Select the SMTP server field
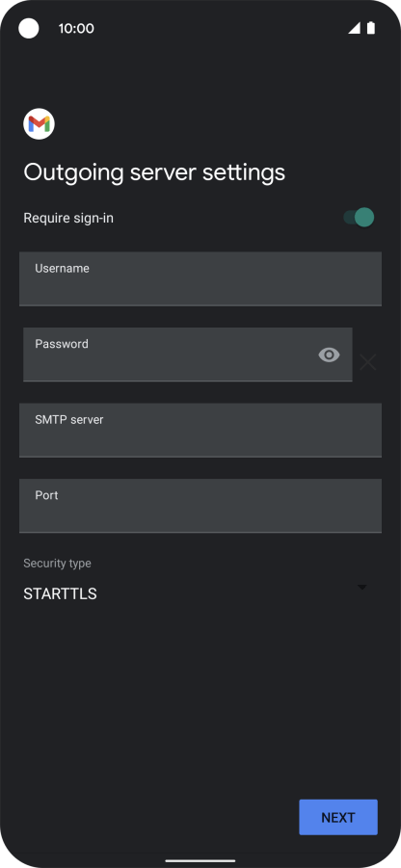 click(200, 430)
